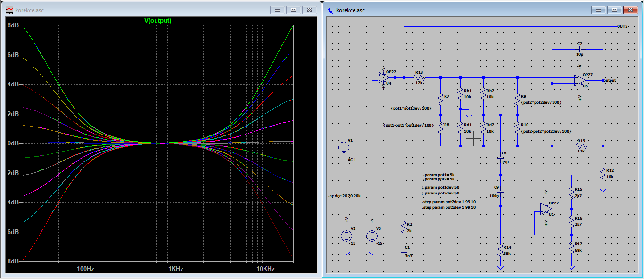The height and width of the screenshot is (279, 644).
Task: Select capacitor C2 10p symbol
Action: pos(580,49)
